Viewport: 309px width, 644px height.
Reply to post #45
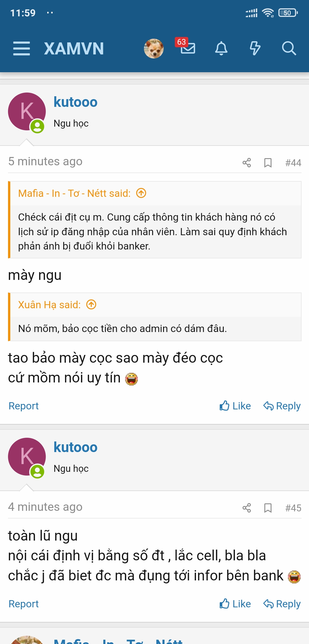[x=282, y=604]
